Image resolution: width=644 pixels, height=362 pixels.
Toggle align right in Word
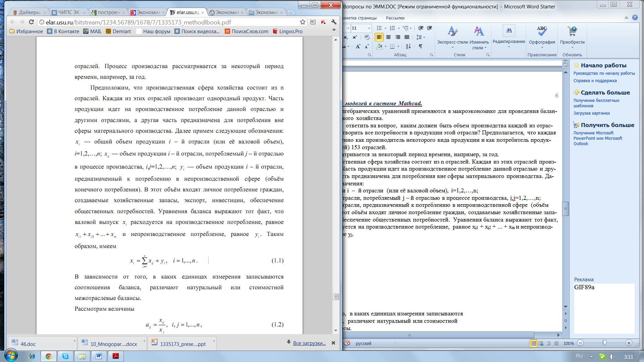[x=397, y=37]
